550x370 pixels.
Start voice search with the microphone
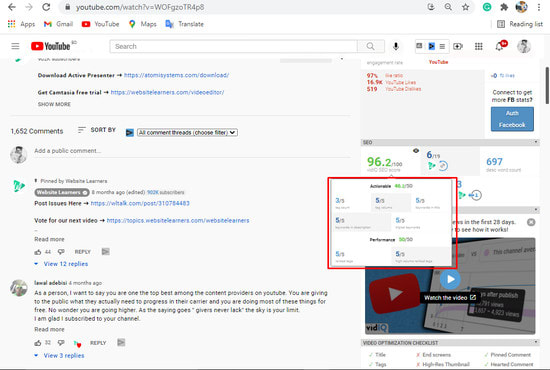(396, 46)
